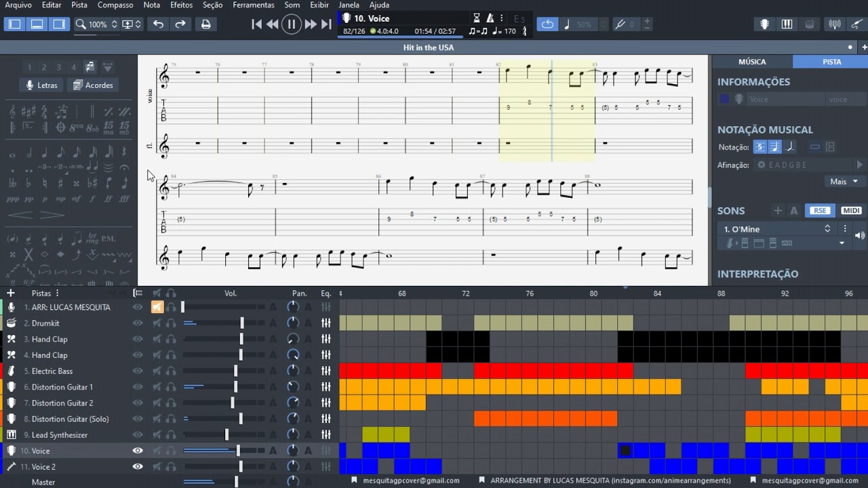
Task: Toggle the metronome icon
Action: tap(490, 18)
